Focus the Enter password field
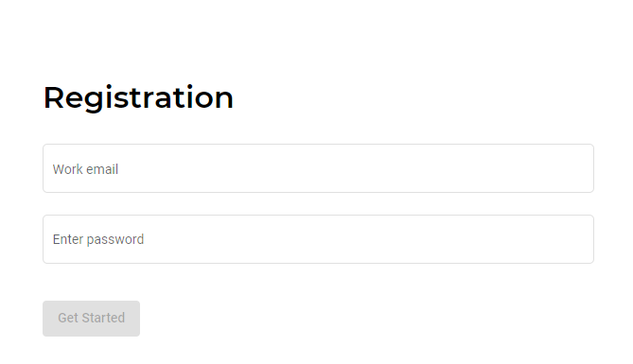The height and width of the screenshot is (364, 633). pyautogui.click(x=318, y=239)
